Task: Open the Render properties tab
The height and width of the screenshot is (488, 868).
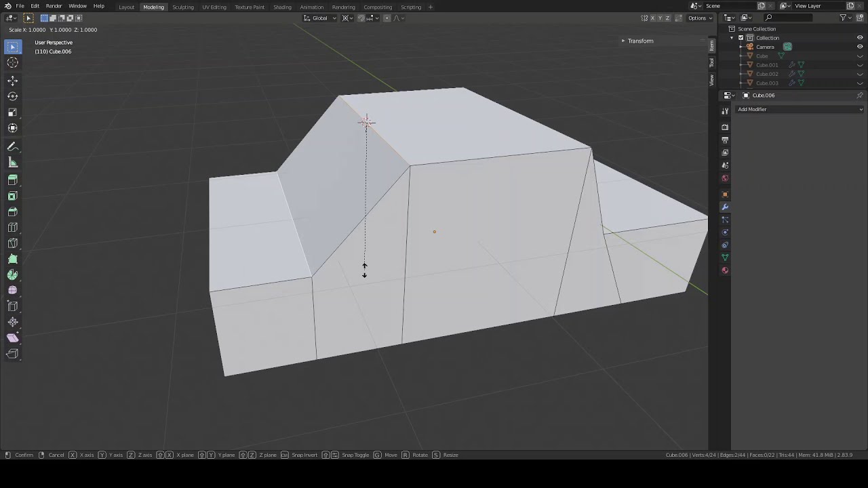Action: (725, 127)
